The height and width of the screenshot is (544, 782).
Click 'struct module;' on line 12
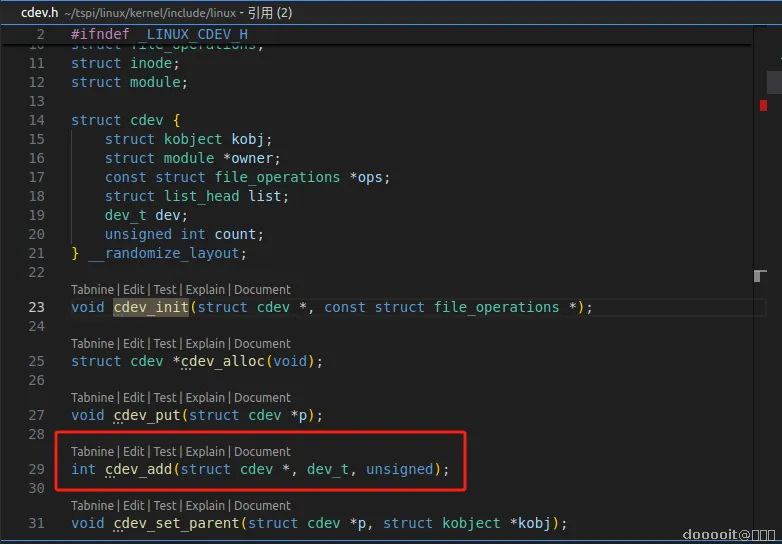click(130, 82)
